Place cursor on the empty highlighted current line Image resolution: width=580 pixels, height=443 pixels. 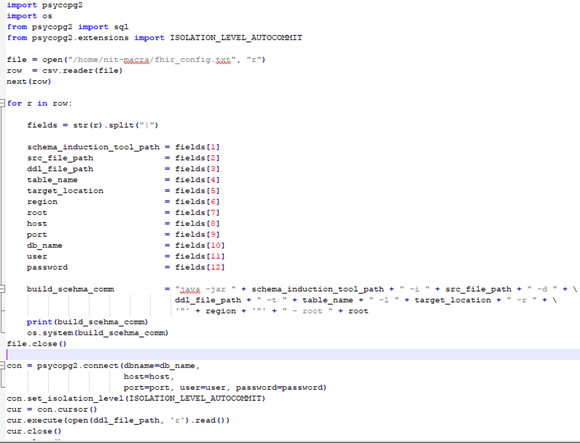pos(293,354)
